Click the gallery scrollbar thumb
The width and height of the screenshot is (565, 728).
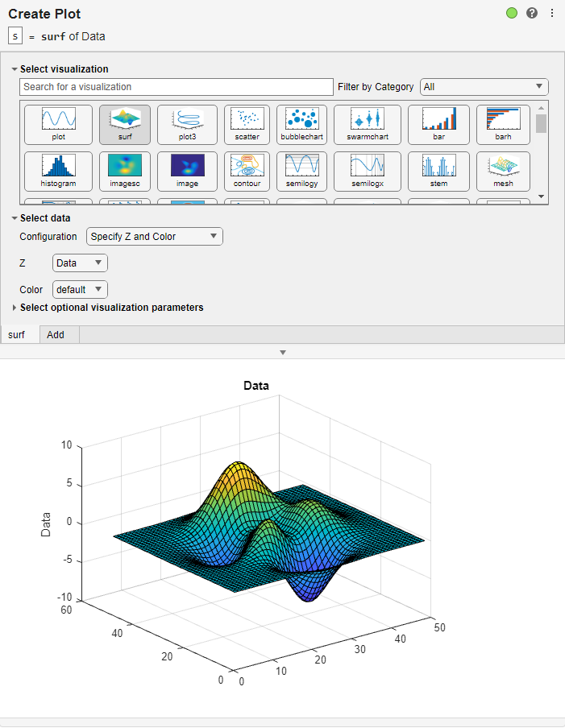click(x=541, y=123)
